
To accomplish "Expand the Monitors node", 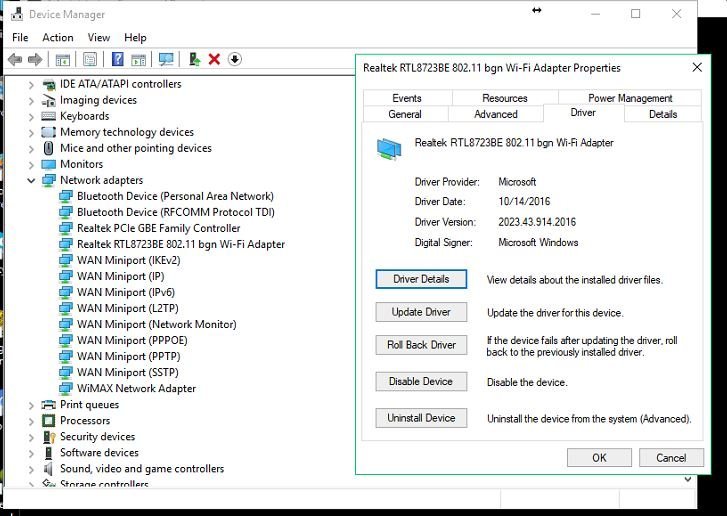I will tap(31, 165).
